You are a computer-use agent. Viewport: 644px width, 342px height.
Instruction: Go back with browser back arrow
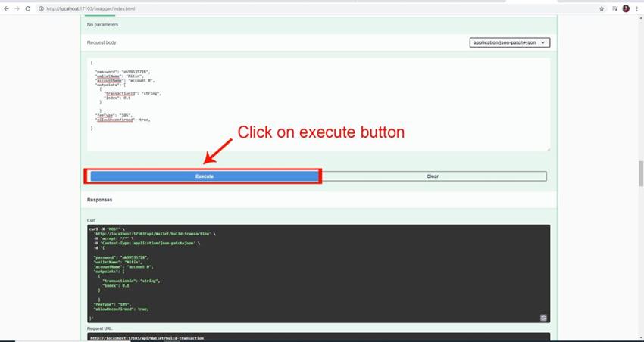[7, 8]
